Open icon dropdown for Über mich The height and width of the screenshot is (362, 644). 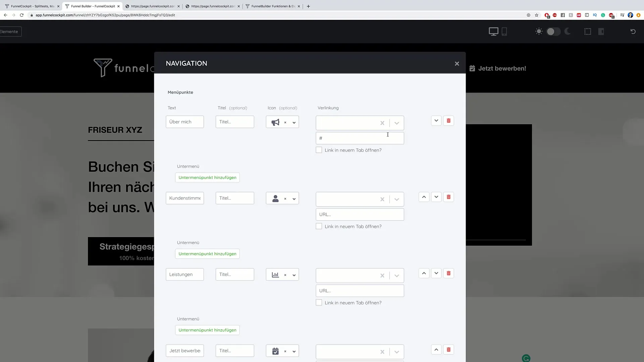point(294,122)
